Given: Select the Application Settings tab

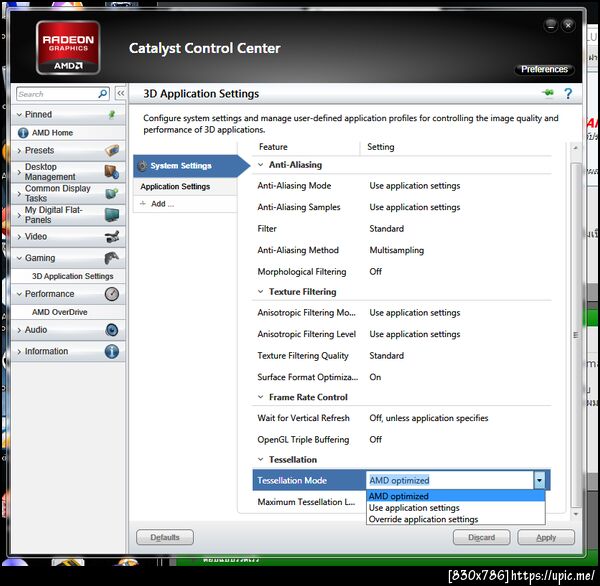Looking at the screenshot, I should (185, 186).
